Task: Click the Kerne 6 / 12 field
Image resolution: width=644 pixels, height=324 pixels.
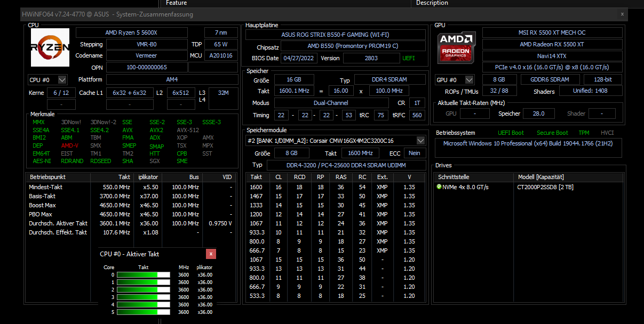Action: coord(61,93)
